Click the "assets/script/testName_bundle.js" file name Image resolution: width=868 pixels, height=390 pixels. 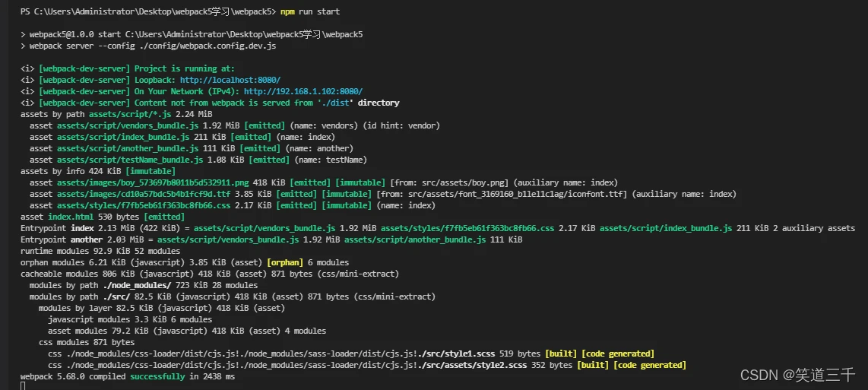click(129, 160)
